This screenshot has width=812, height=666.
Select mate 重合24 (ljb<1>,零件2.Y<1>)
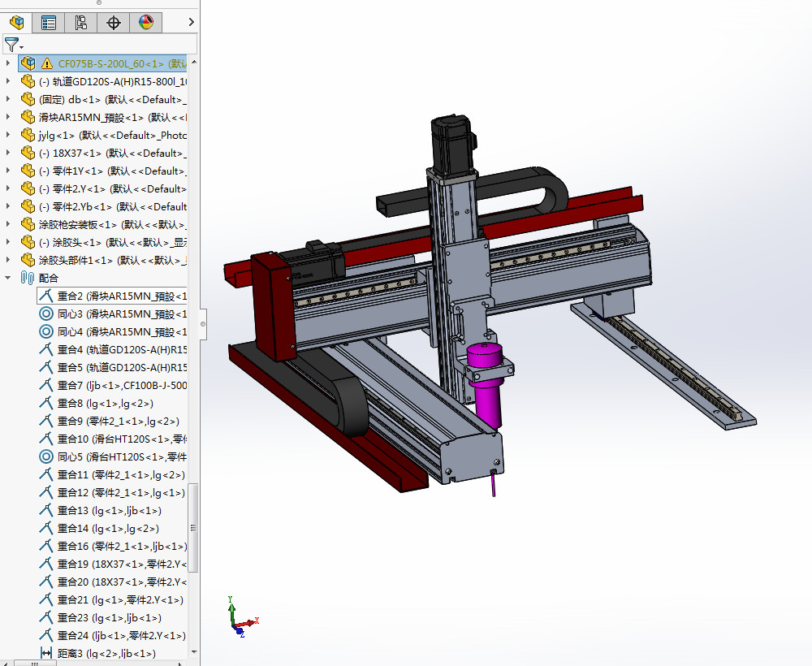pos(121,635)
